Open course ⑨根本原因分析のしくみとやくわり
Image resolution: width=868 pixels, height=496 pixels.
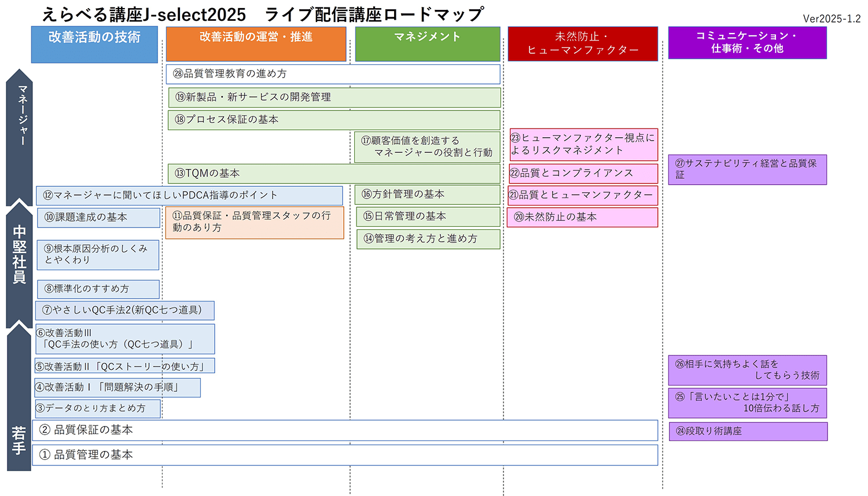tap(98, 255)
